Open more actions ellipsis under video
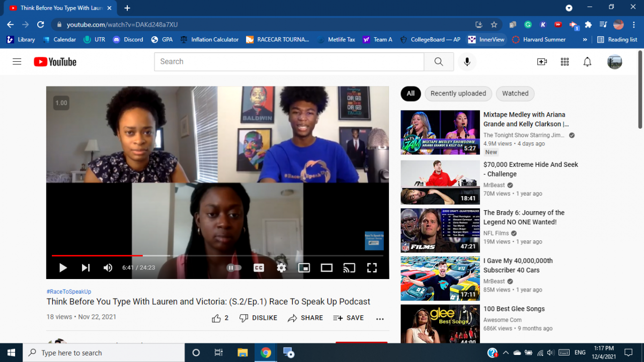This screenshot has width=644, height=362. click(x=380, y=319)
